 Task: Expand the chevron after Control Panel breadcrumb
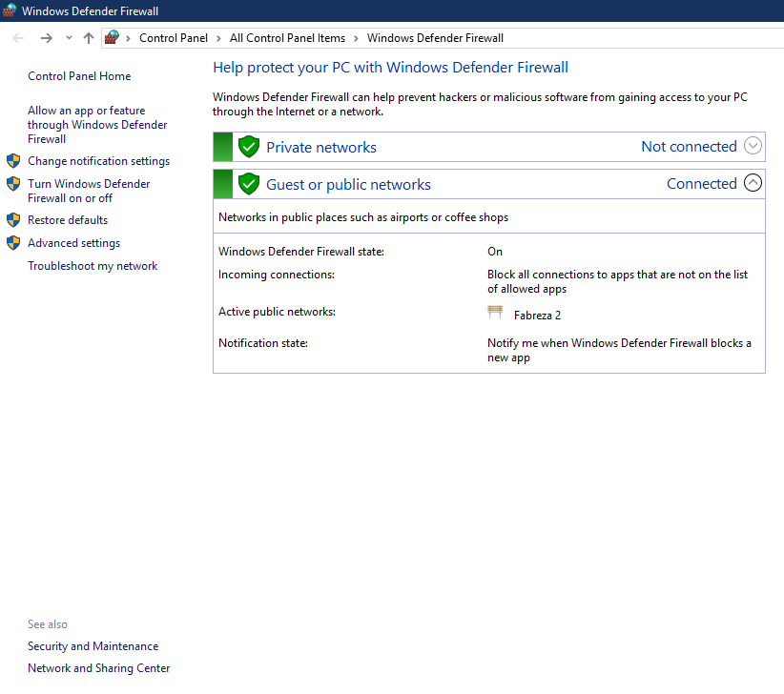pos(218,38)
